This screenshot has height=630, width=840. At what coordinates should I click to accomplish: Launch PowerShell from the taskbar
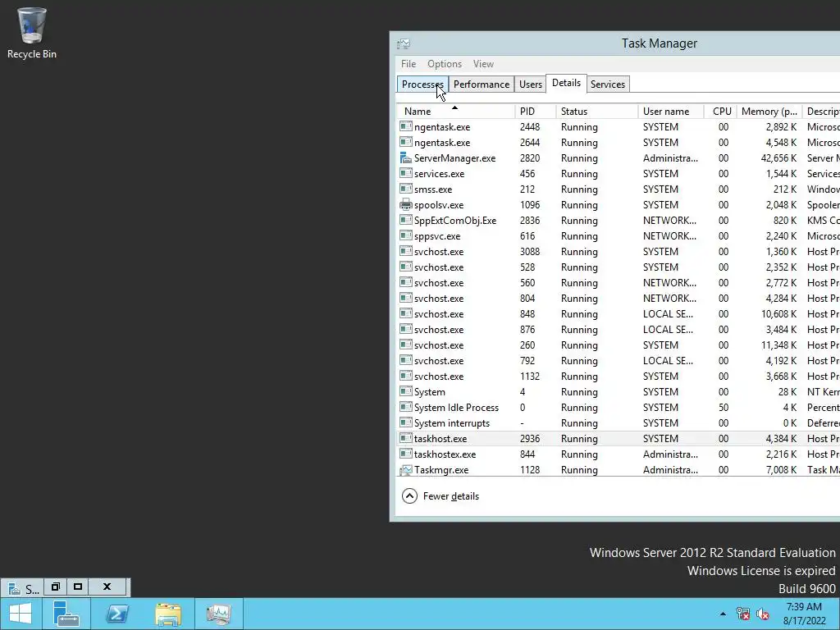point(116,614)
